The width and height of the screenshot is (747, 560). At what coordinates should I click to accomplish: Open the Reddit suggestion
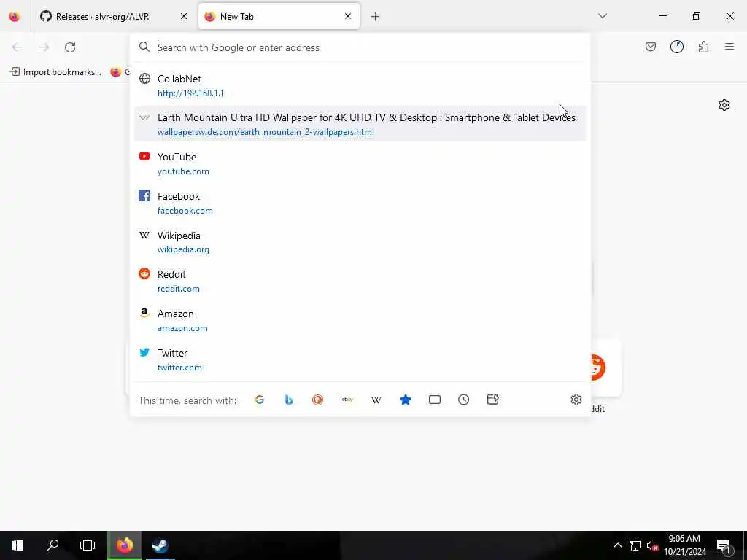360,281
